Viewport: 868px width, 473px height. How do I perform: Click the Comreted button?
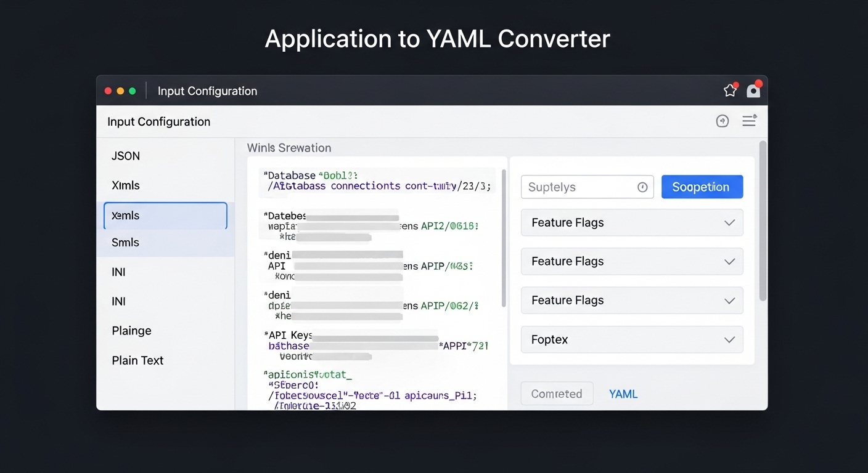[x=557, y=394]
